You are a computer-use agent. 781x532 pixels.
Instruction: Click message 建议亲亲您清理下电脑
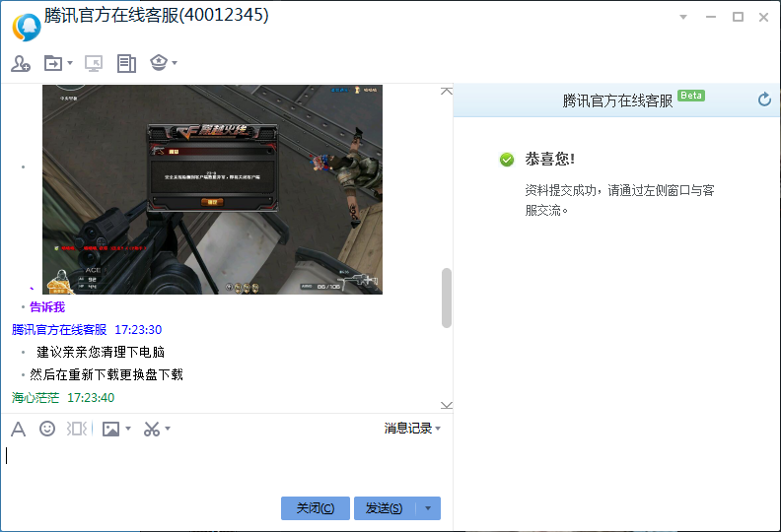pos(101,353)
